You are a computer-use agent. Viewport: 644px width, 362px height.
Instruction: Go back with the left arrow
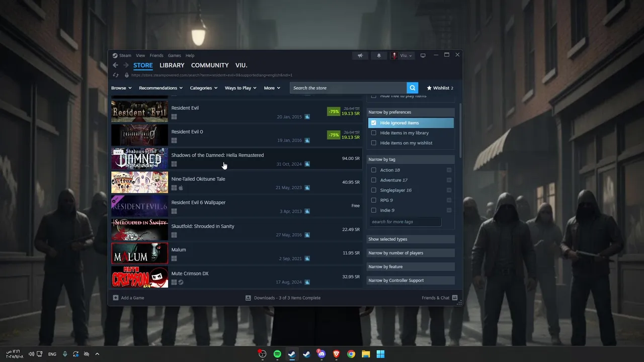tap(115, 65)
